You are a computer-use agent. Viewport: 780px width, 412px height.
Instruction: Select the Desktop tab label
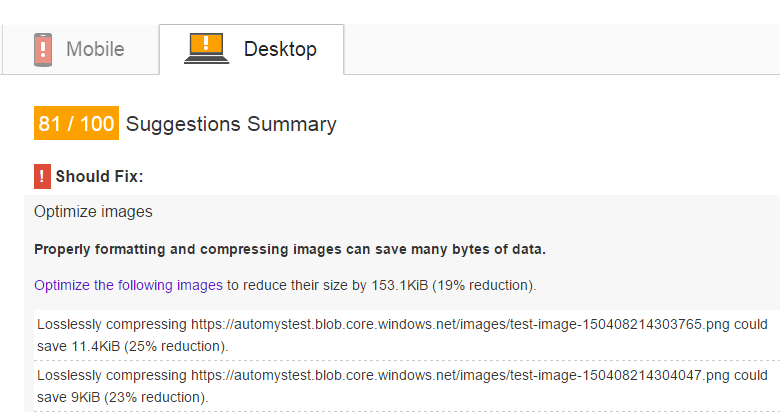pos(280,49)
